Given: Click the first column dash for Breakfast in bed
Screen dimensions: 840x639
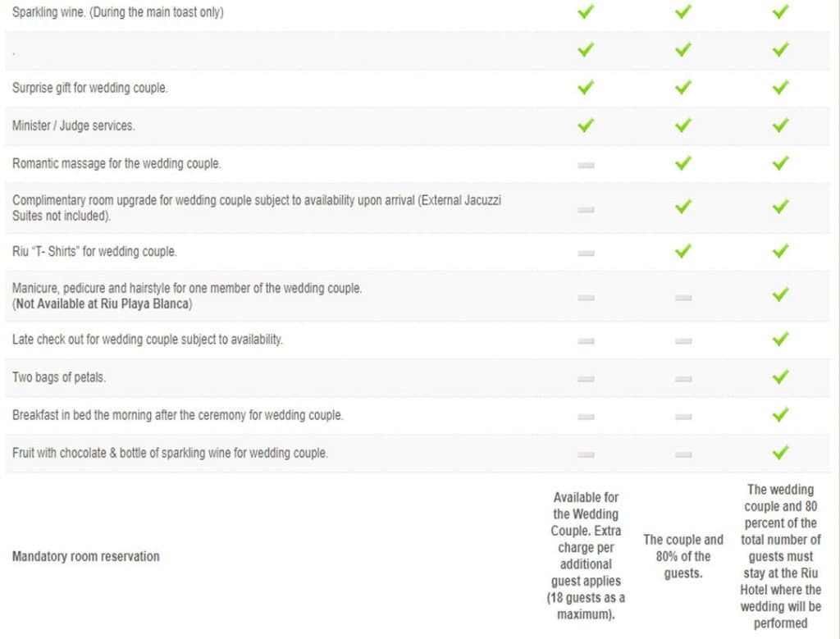Looking at the screenshot, I should [586, 416].
